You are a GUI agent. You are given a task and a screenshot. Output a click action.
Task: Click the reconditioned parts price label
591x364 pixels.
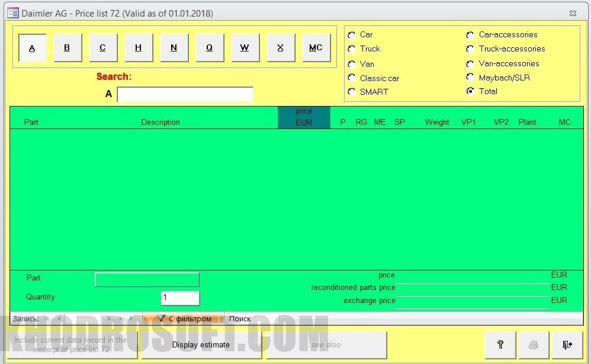353,288
